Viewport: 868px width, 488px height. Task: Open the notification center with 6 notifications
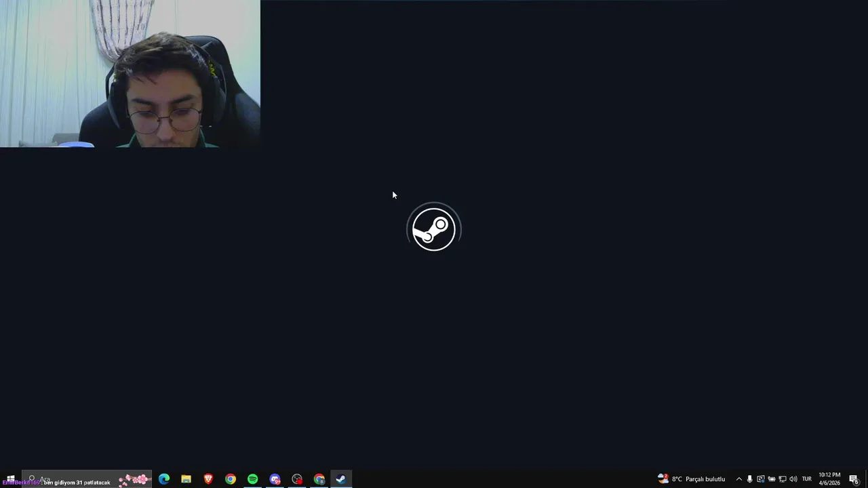pos(854,479)
